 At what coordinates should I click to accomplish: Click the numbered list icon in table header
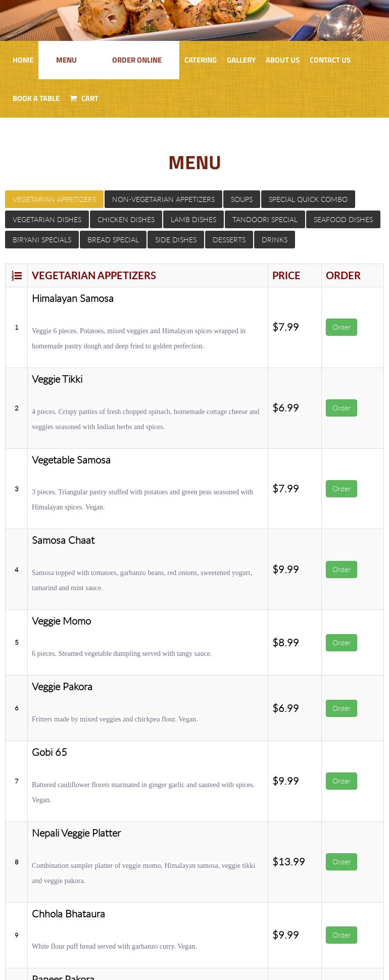tap(17, 276)
